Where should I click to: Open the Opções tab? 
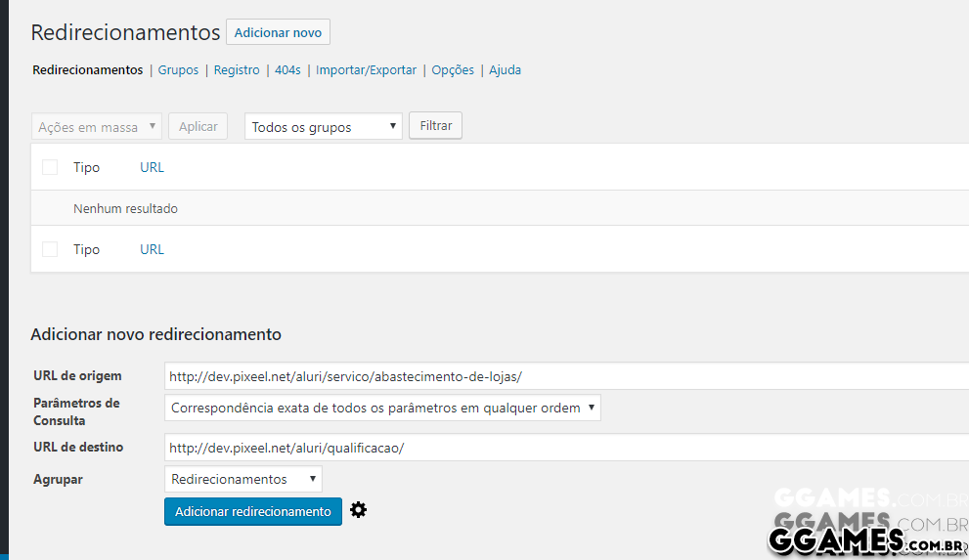point(453,70)
